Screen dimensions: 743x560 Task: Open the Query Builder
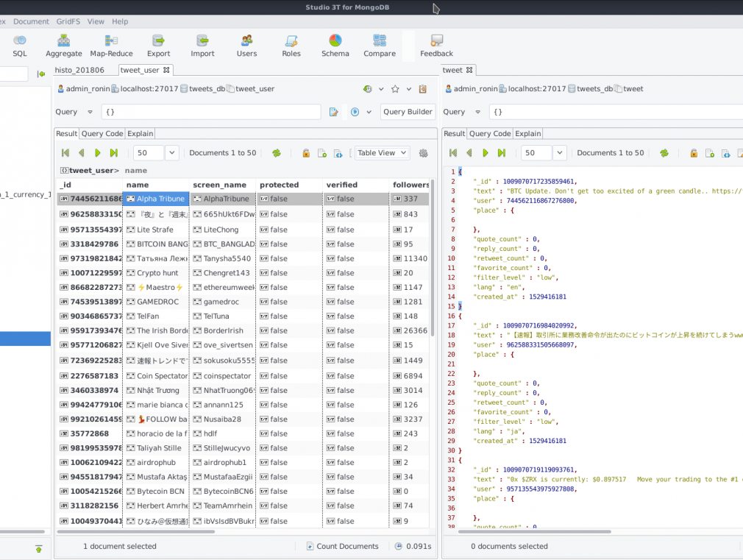tap(408, 112)
